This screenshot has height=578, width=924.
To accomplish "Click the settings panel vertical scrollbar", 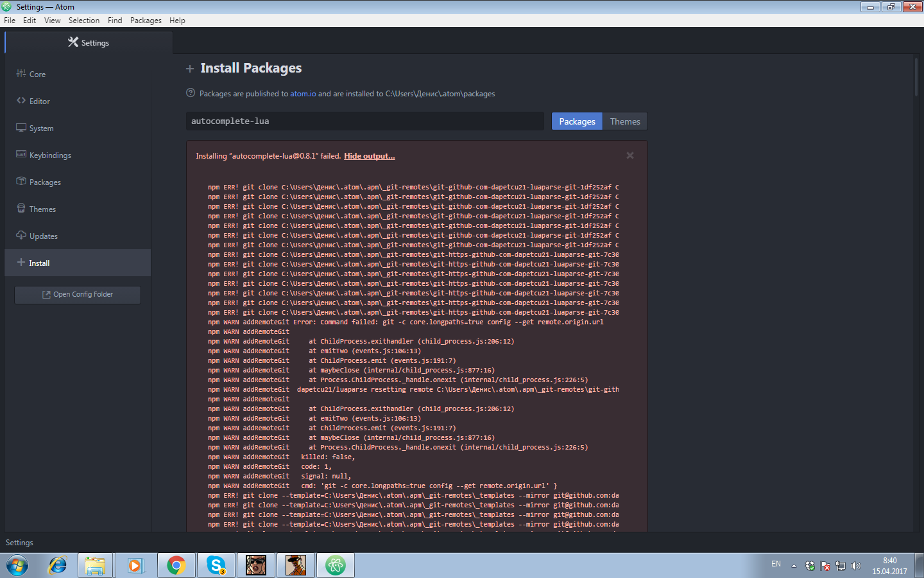I will click(x=916, y=77).
